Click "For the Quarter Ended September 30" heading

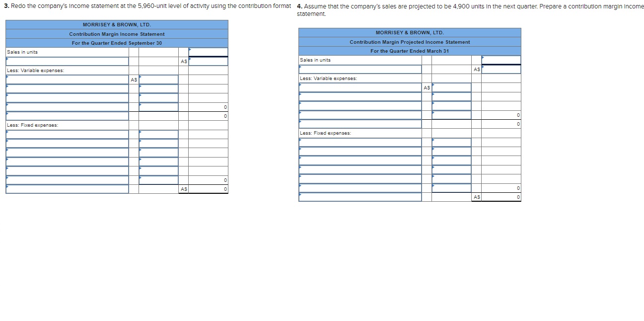[117, 43]
